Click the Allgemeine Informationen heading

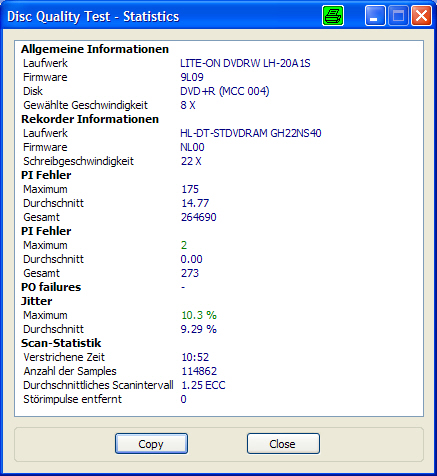[95, 49]
